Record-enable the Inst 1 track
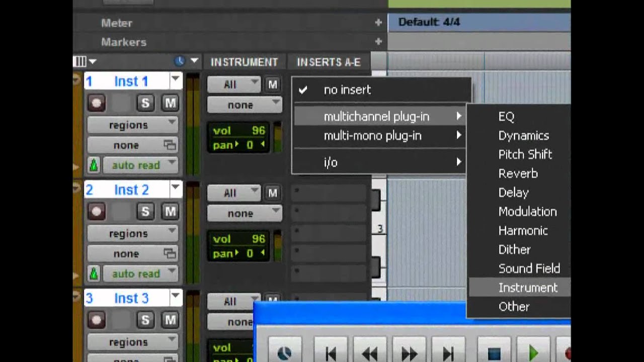This screenshot has width=644, height=362. (96, 104)
